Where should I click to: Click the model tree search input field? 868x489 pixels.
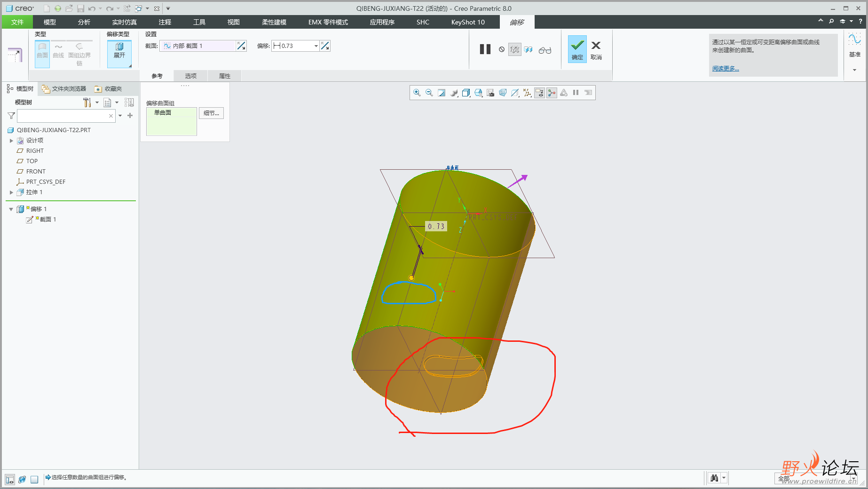point(66,116)
